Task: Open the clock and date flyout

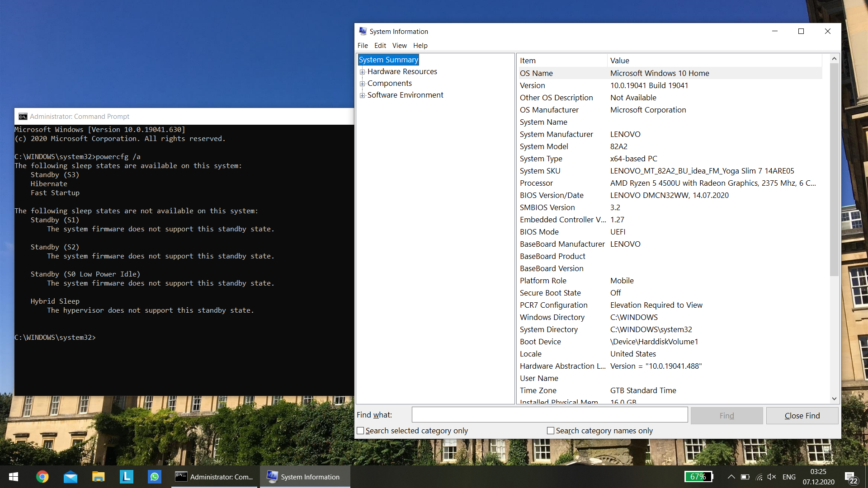Action: pos(818,477)
